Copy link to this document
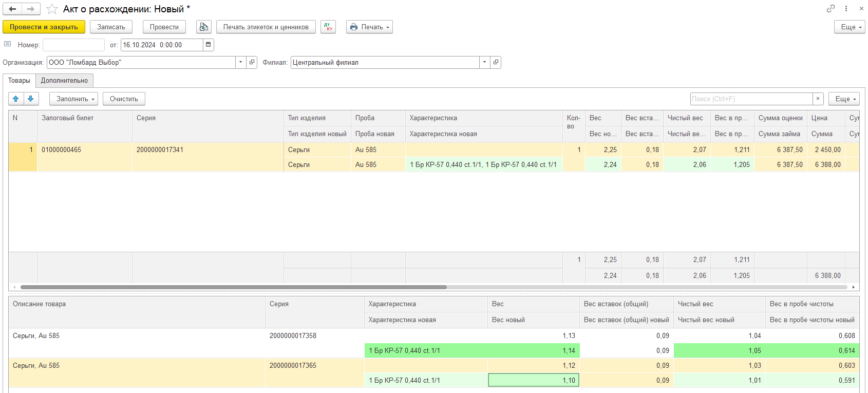 pos(831,8)
